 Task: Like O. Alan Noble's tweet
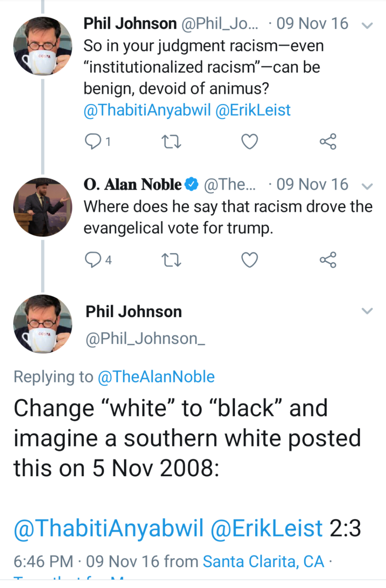pyautogui.click(x=249, y=260)
